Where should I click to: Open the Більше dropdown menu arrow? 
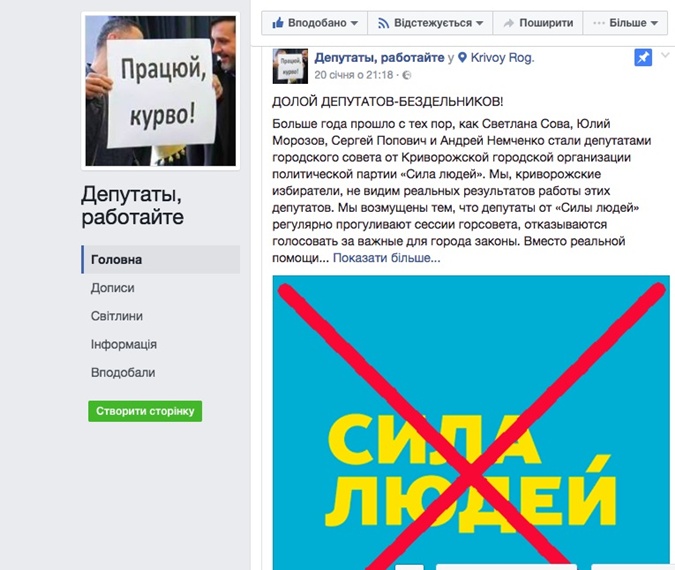(x=654, y=23)
